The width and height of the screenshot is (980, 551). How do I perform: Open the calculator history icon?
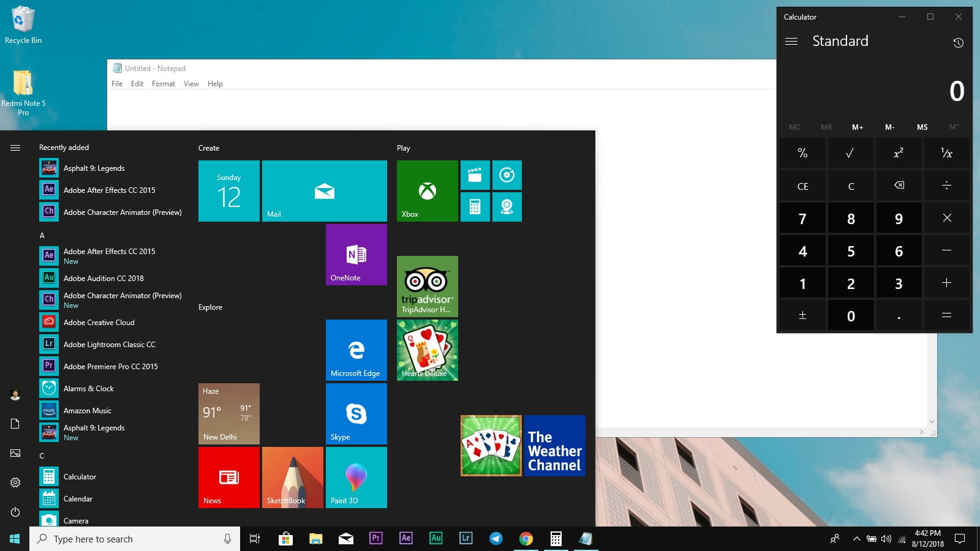[x=958, y=43]
